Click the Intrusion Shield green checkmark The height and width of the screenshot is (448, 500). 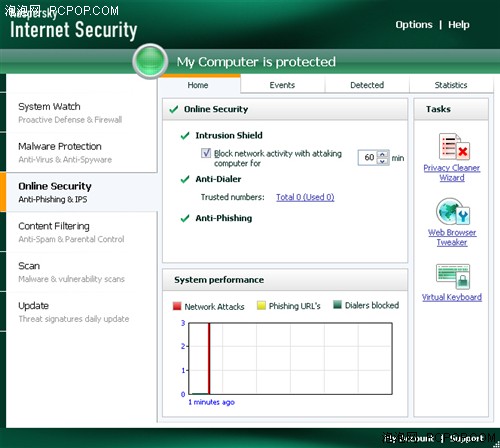tap(185, 136)
